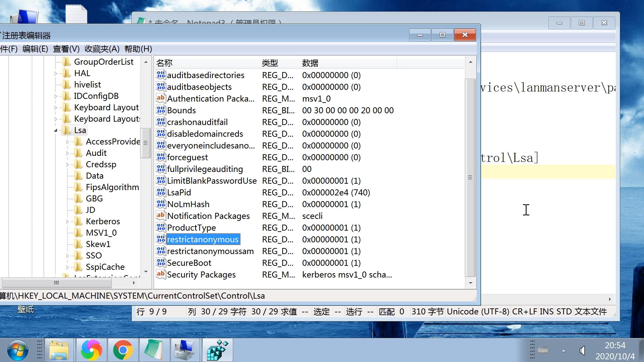Toggle INS insert mode in Notepad3 status bar

tap(547, 311)
